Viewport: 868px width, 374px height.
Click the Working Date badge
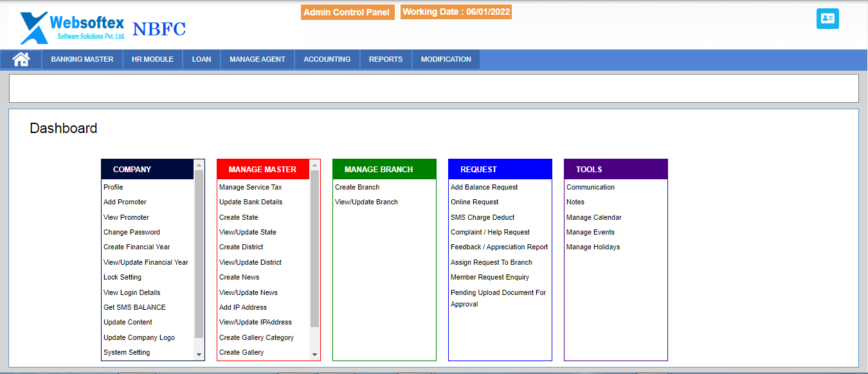456,12
